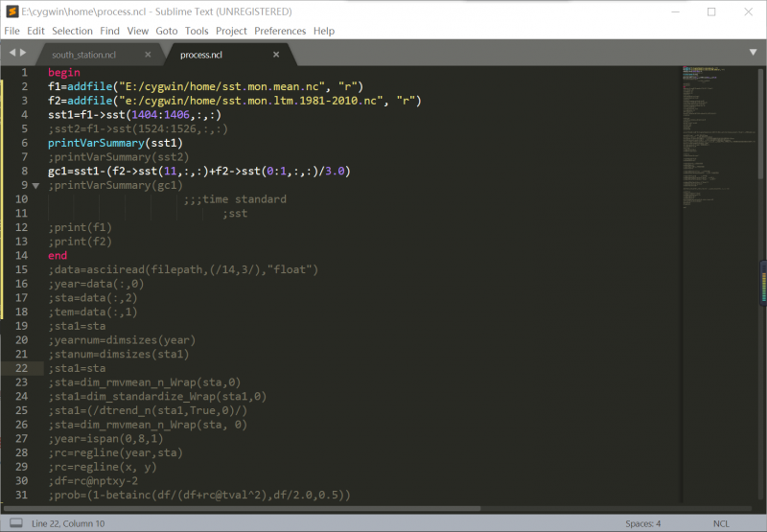767x532 pixels.
Task: Open the Goto menu
Action: (167, 31)
